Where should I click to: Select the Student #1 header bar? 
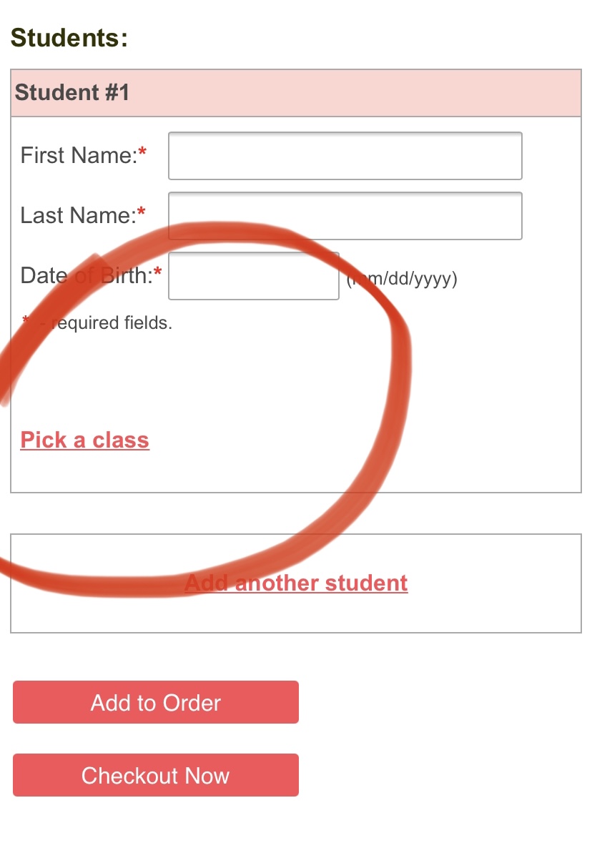point(296,93)
